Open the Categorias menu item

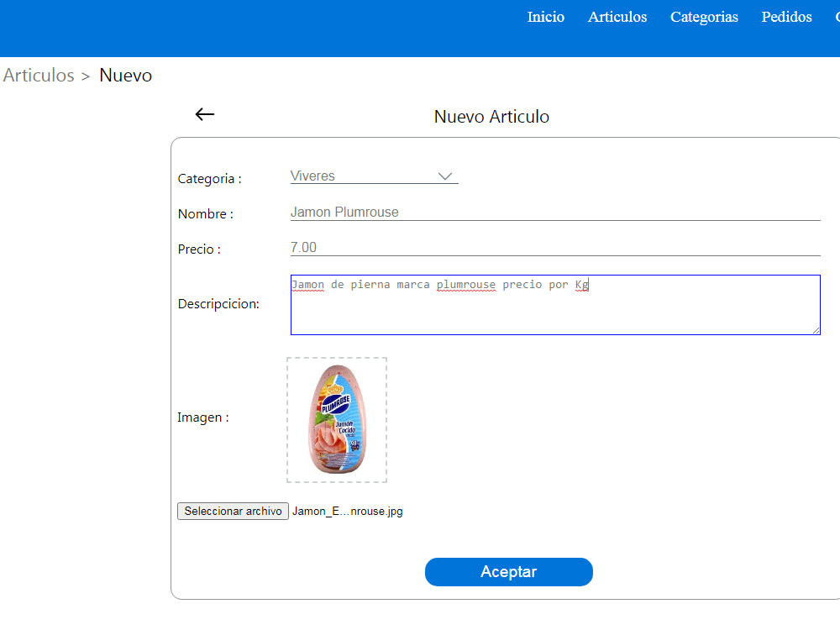coord(704,17)
